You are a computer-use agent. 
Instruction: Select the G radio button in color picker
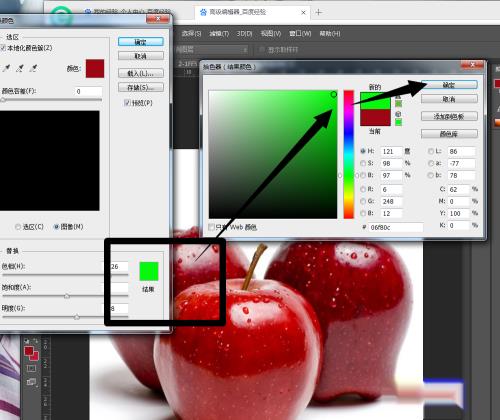(363, 201)
